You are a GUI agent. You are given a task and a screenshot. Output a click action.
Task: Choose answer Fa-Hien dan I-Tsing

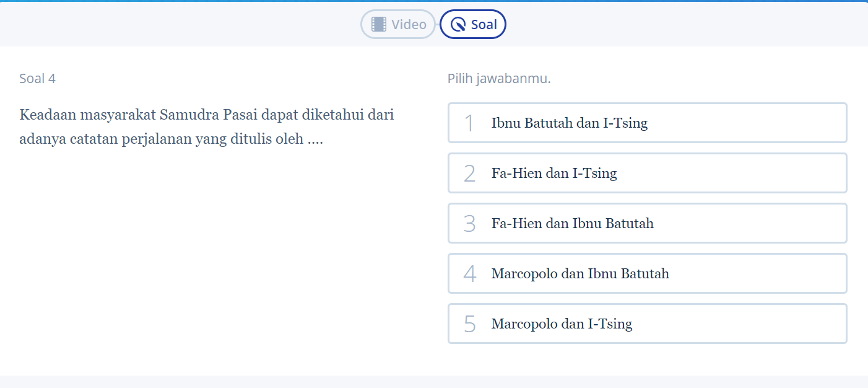648,173
